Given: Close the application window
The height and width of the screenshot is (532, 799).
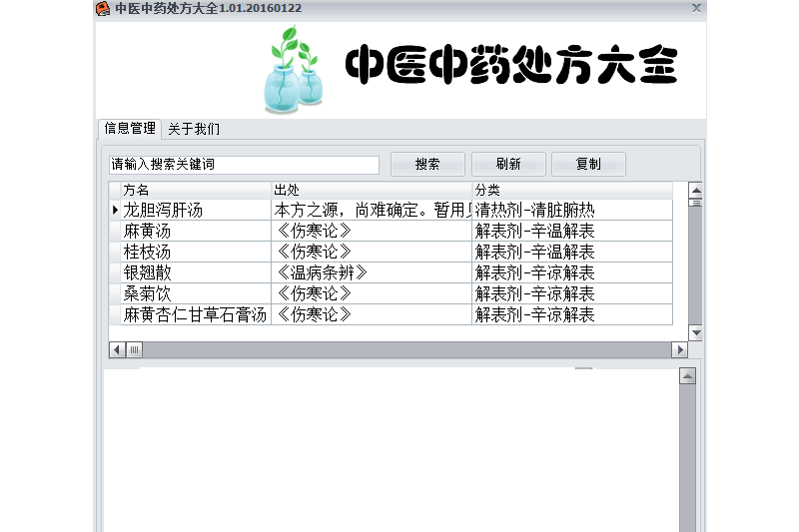Looking at the screenshot, I should click(x=696, y=8).
